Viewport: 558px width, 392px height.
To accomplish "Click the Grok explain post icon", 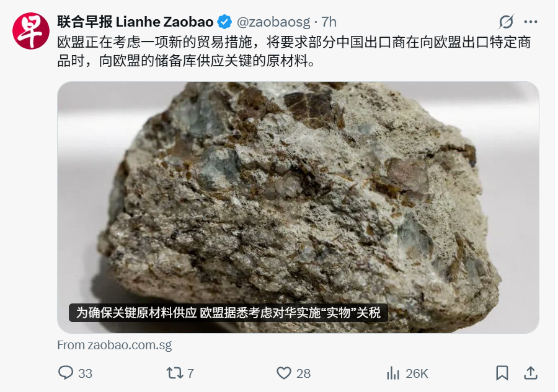I will click(x=506, y=22).
